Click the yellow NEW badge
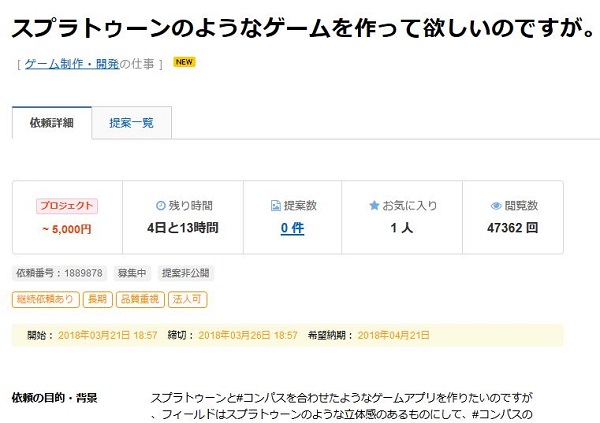The image size is (600, 423). tap(184, 62)
